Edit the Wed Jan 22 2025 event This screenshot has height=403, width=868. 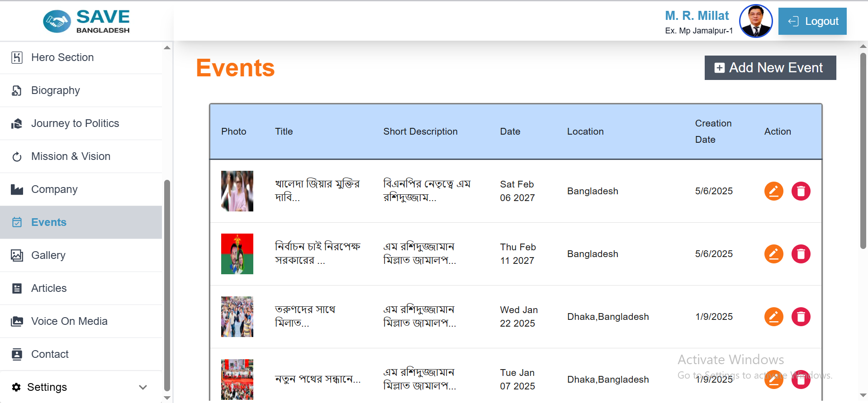pyautogui.click(x=773, y=317)
